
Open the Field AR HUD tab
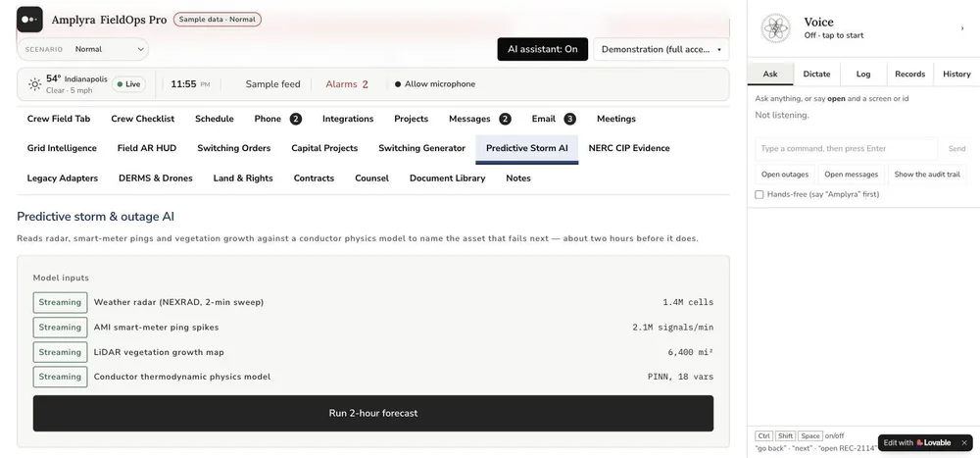coord(147,148)
